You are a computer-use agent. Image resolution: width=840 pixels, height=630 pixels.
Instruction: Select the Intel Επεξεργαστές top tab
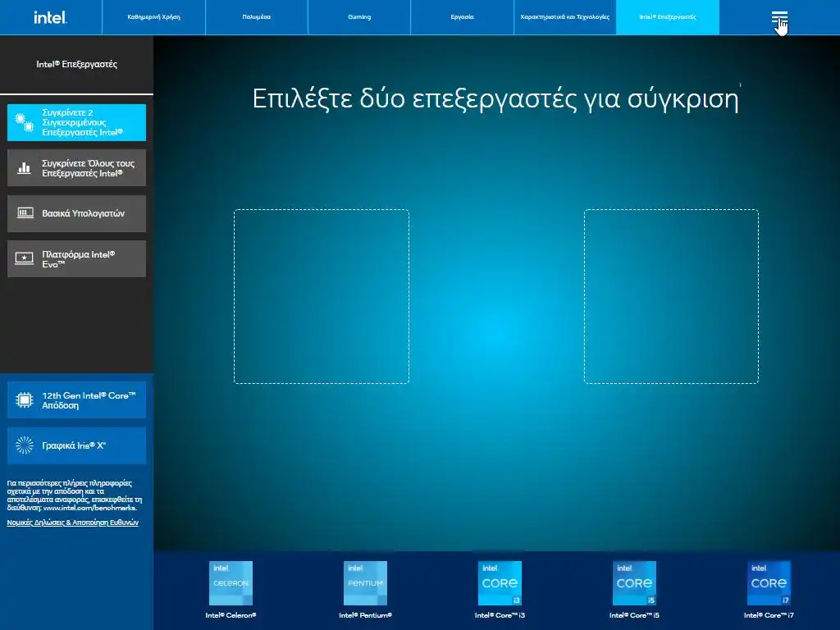[668, 17]
